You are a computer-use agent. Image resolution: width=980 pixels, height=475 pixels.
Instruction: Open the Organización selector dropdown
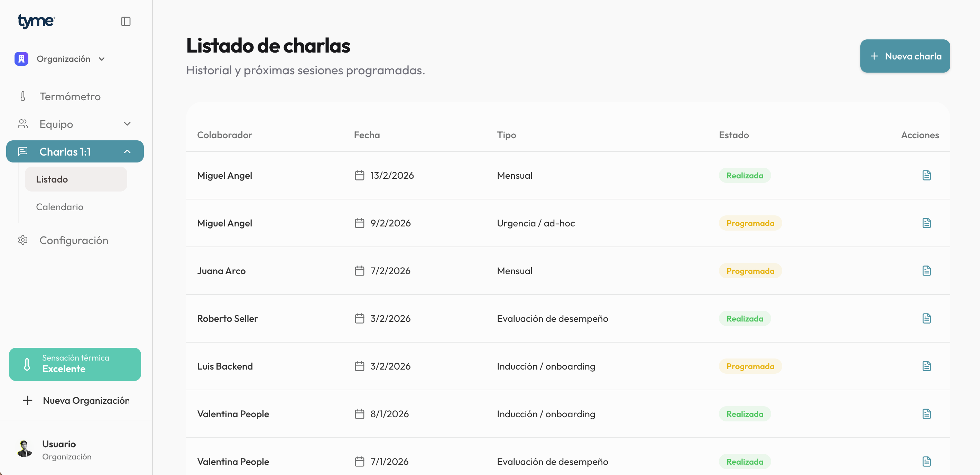point(102,59)
